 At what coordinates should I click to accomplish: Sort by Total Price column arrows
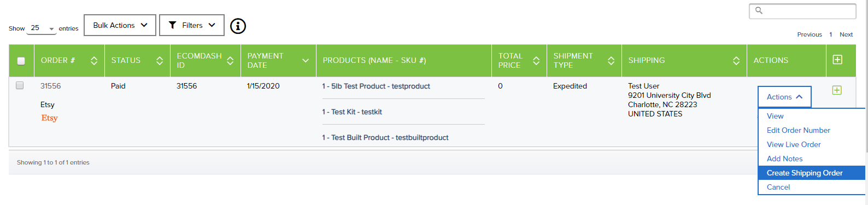pos(536,61)
